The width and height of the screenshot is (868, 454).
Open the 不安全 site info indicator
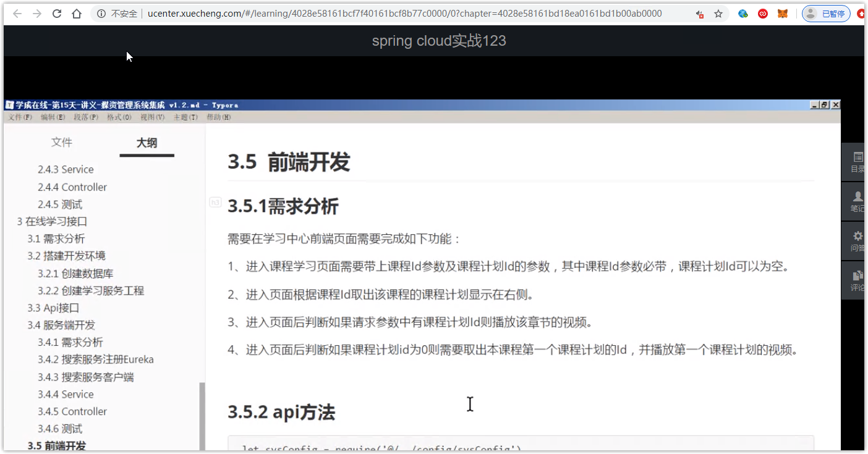pos(117,14)
